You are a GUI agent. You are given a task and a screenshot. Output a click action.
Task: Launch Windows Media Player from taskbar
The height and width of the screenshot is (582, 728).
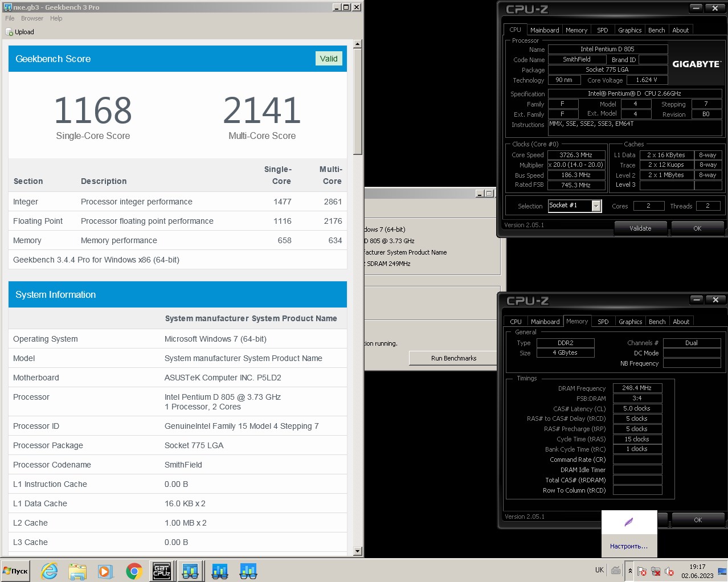point(105,571)
